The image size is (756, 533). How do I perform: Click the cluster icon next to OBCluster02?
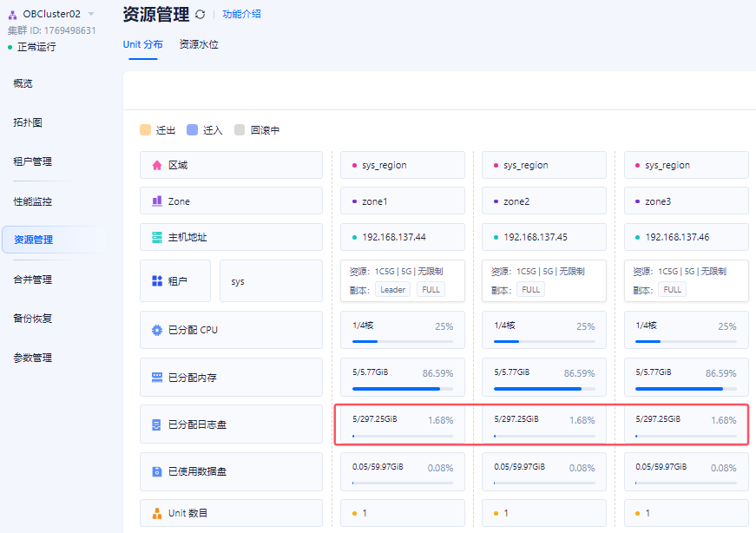coord(12,14)
